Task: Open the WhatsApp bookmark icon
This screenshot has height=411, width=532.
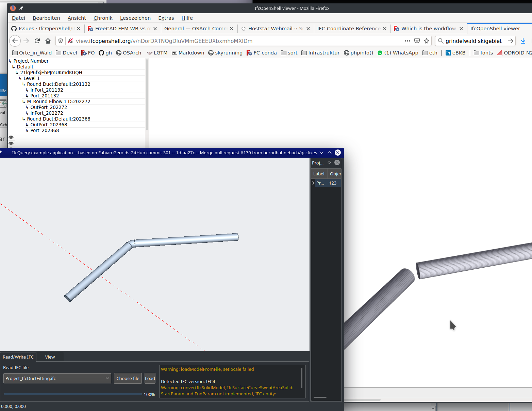Action: pos(380,53)
